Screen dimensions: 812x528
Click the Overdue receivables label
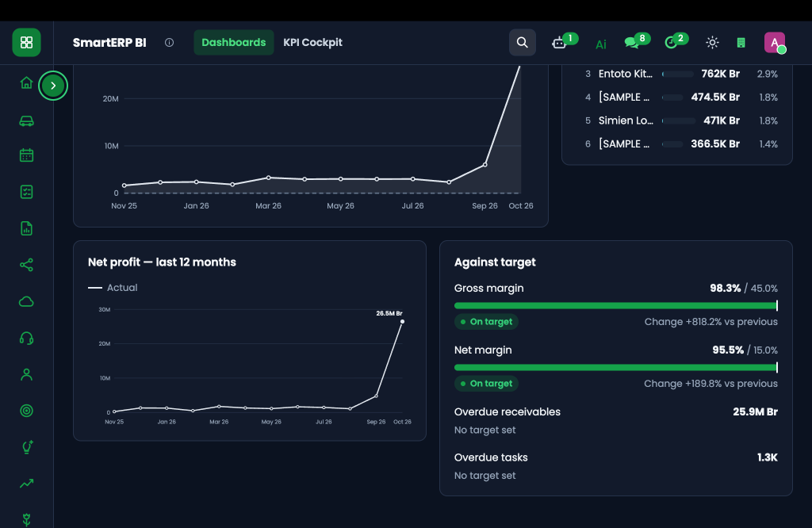[507, 412]
